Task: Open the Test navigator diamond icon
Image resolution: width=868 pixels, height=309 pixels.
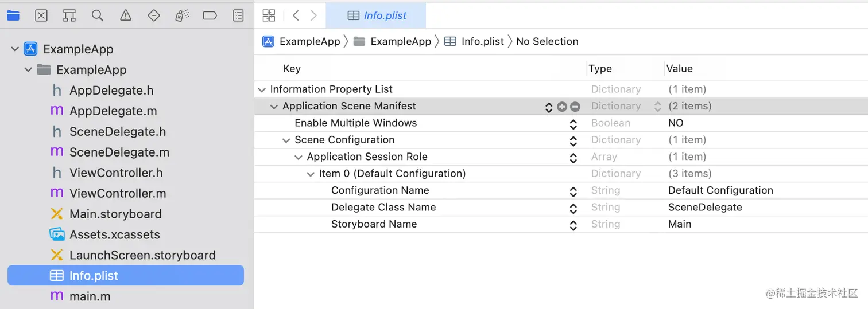Action: pyautogui.click(x=154, y=15)
